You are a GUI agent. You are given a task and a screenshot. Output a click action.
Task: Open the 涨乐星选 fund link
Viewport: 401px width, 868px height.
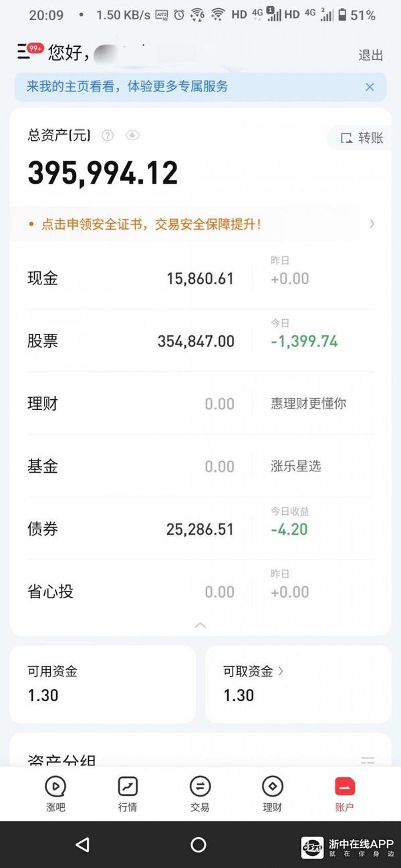coord(295,466)
